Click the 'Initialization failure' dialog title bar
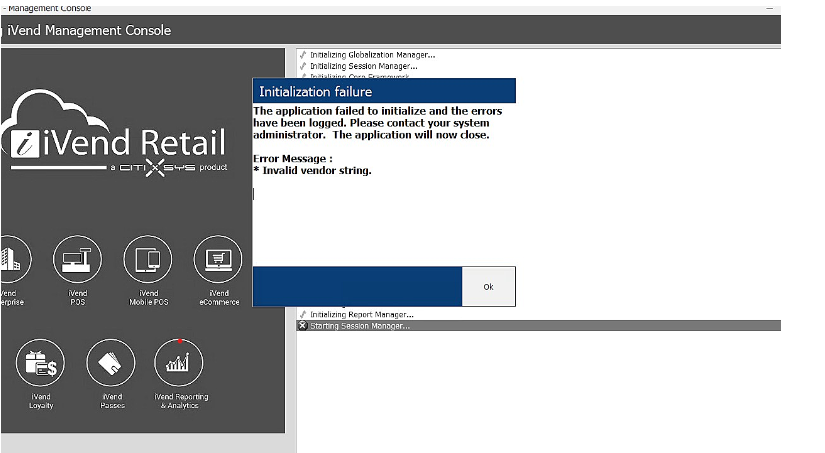825x453 pixels. [383, 91]
